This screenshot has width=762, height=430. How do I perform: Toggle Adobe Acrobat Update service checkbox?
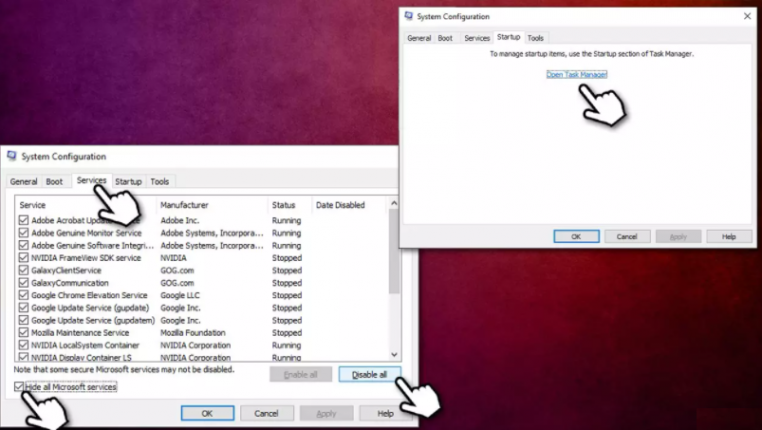[23, 220]
